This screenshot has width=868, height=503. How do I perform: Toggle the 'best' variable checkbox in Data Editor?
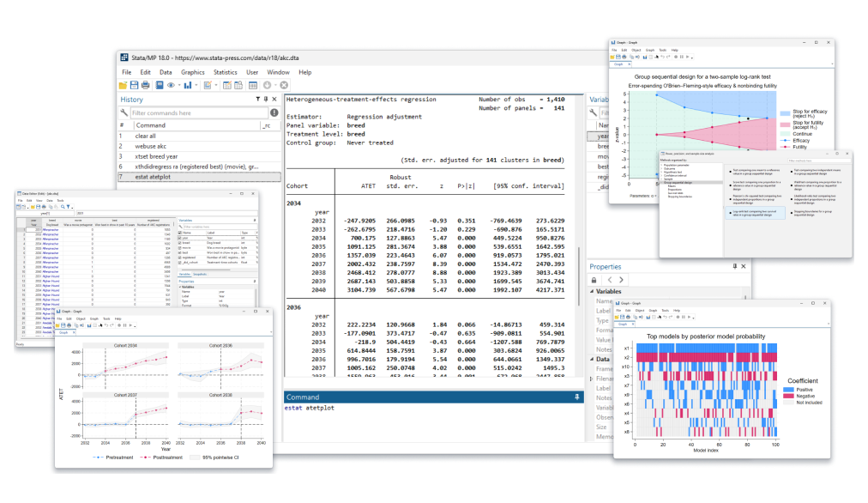coord(180,252)
